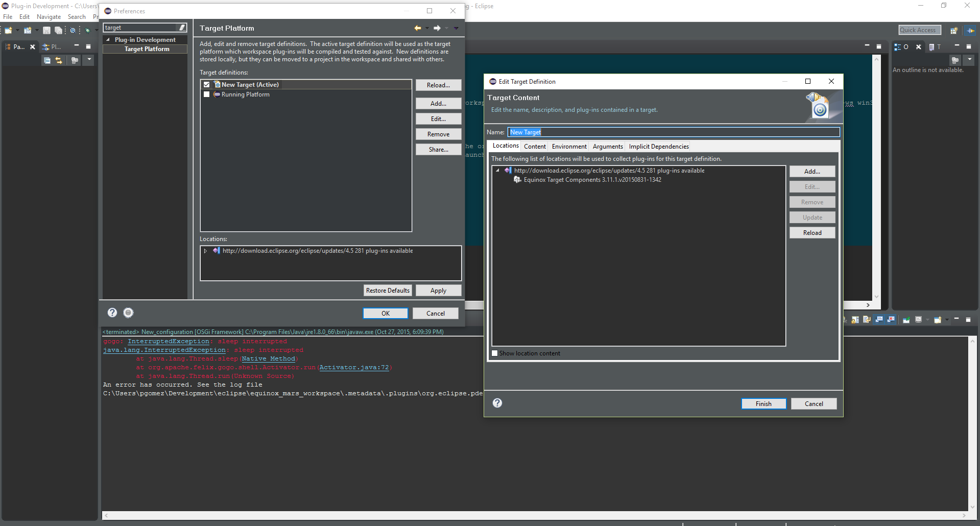The height and width of the screenshot is (526, 980).
Task: Collapse the Plug-in Development preferences node
Action: 108,40
